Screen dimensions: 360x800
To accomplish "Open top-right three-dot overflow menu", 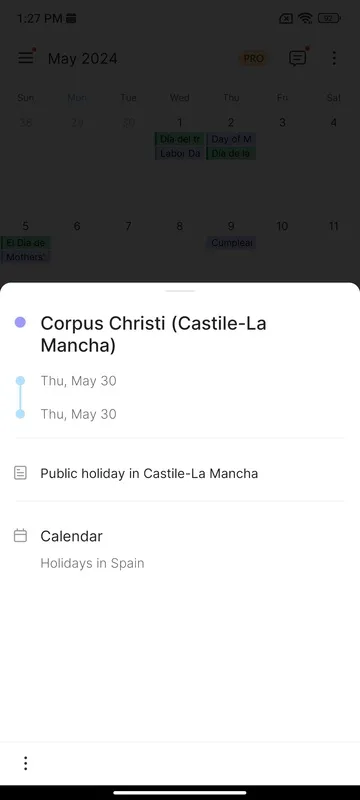I will click(334, 58).
